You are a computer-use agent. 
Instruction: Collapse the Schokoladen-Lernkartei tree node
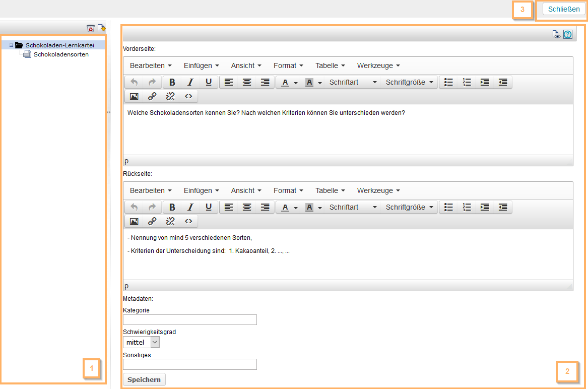(11, 45)
